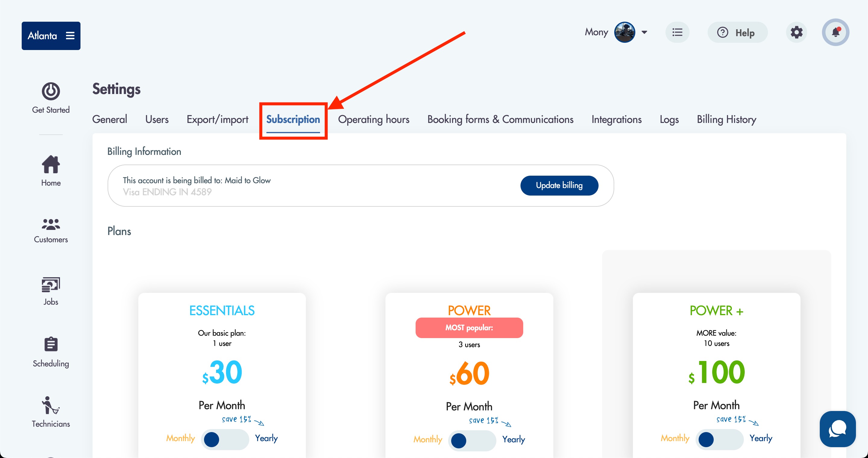Viewport: 868px width, 458px height.
Task: Click the POWER + plan title
Action: point(716,310)
